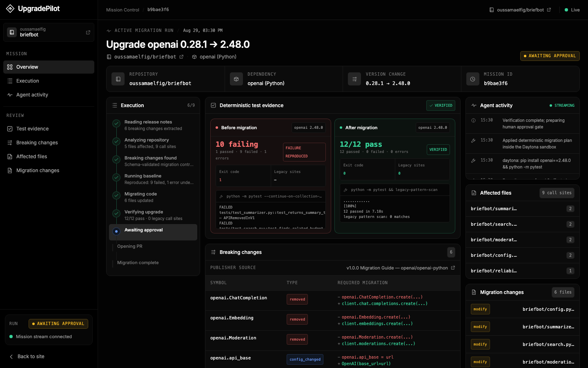This screenshot has width=588, height=368.
Task: Open briefbot/search… affected file row
Action: (523, 224)
